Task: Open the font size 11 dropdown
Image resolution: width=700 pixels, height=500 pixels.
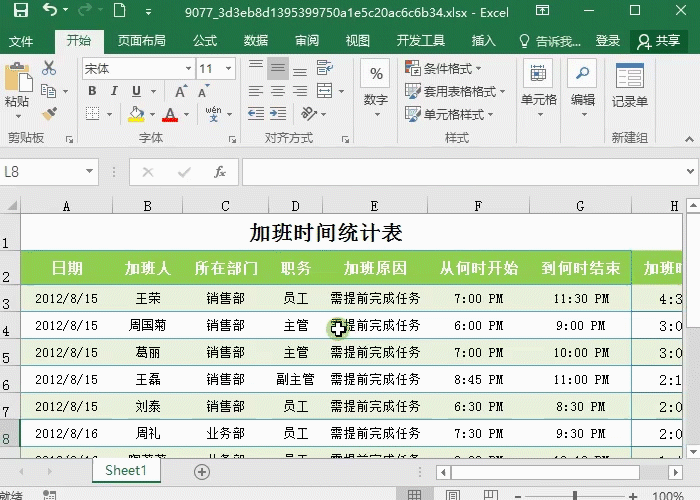Action: [228, 69]
